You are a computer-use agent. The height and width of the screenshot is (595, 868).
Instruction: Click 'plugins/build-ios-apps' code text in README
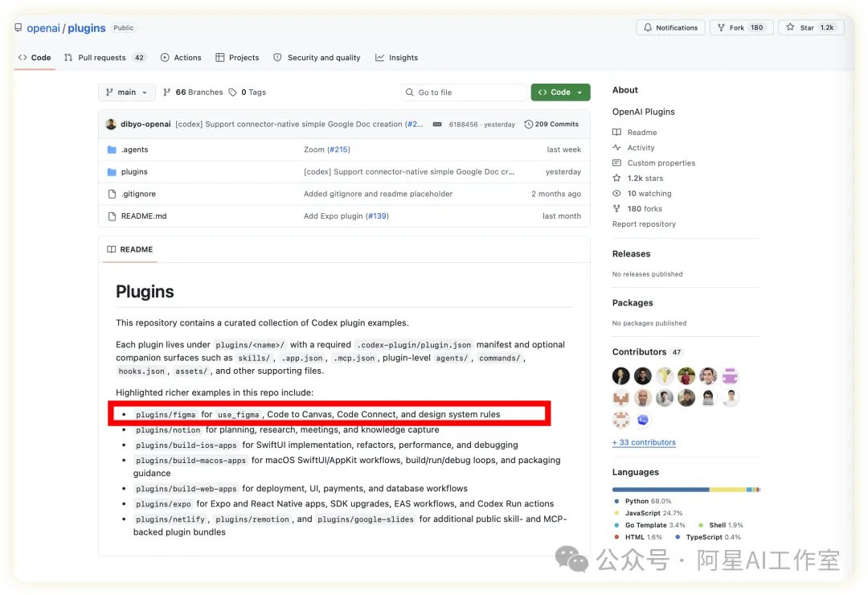click(x=186, y=445)
